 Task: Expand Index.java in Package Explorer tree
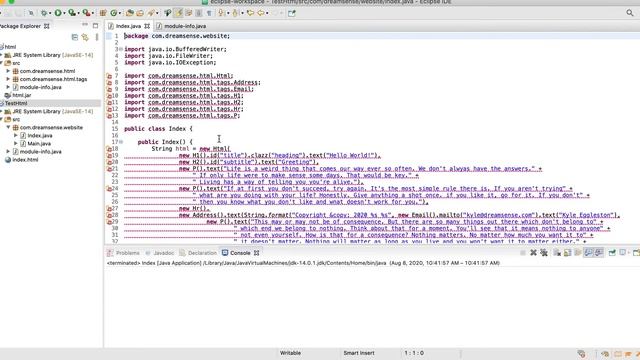[x=16, y=136]
